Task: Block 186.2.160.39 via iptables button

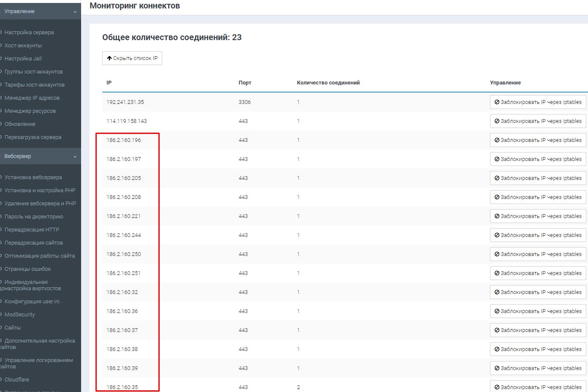Action: tap(538, 368)
